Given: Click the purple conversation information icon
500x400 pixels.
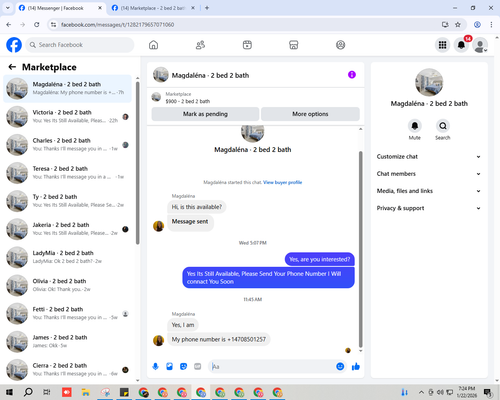Looking at the screenshot, I should [x=352, y=75].
